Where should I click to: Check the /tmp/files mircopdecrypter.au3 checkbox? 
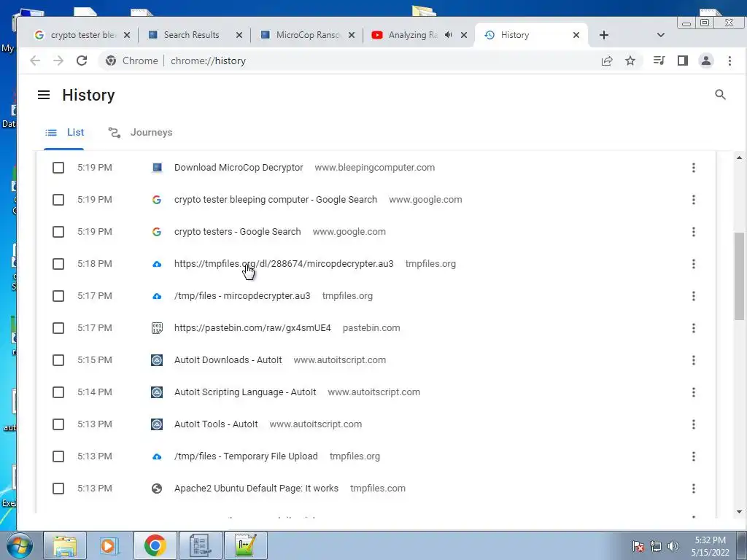pos(58,296)
